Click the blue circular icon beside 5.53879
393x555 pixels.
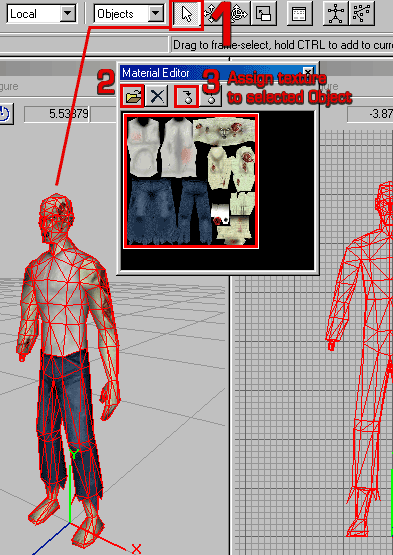pos(5,114)
